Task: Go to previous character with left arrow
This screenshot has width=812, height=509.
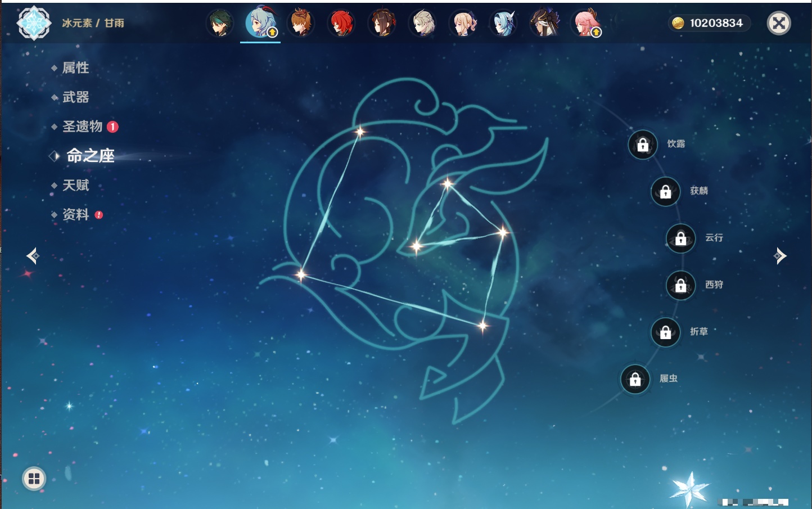Action: tap(33, 256)
